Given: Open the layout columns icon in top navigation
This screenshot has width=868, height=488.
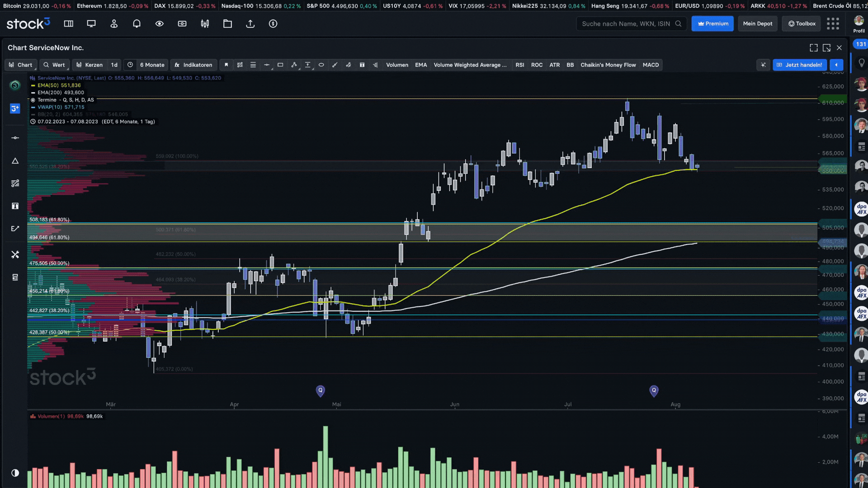Looking at the screenshot, I should pyautogui.click(x=69, y=23).
